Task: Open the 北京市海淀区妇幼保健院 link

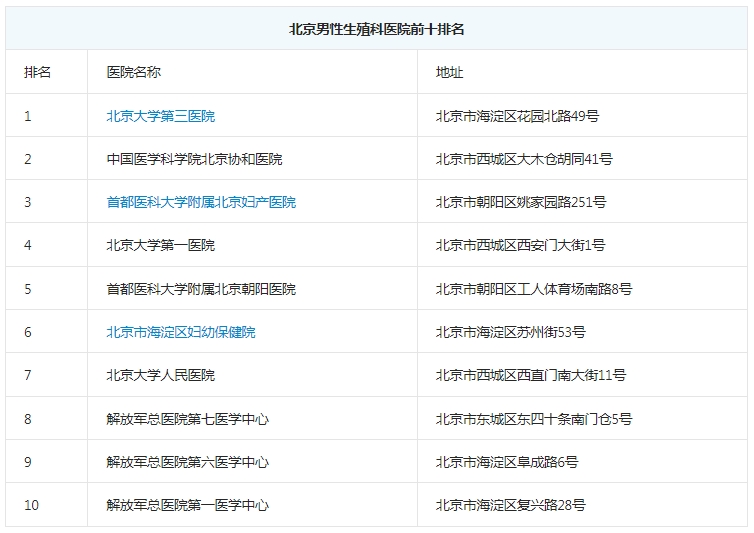Action: click(181, 332)
